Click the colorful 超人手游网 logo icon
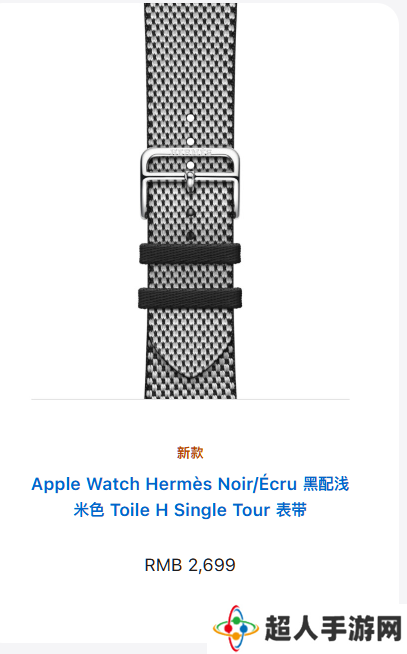The width and height of the screenshot is (407, 654). [x=236, y=628]
